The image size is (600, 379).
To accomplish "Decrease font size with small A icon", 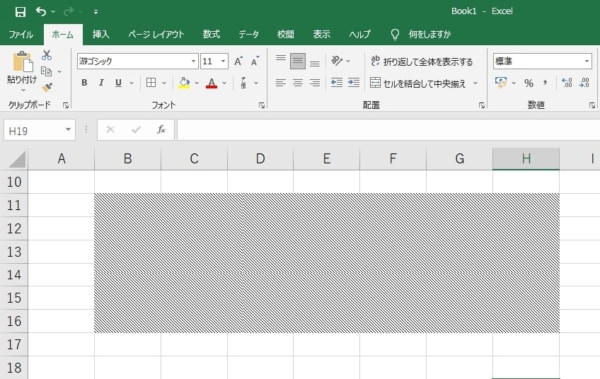I will point(255,61).
